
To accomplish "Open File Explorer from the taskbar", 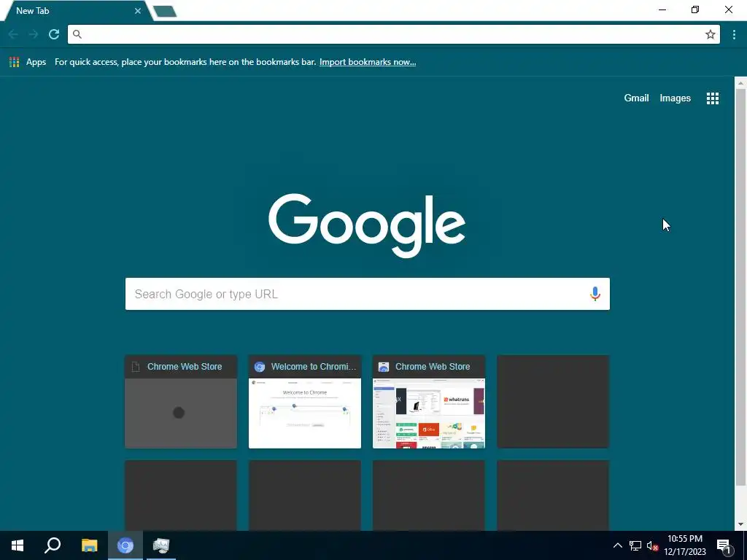I will click(x=89, y=545).
